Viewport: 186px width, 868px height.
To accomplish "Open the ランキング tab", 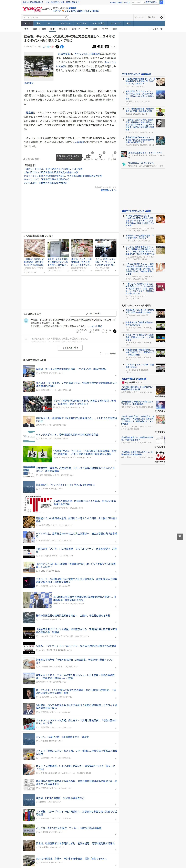I will [x=115, y=24].
